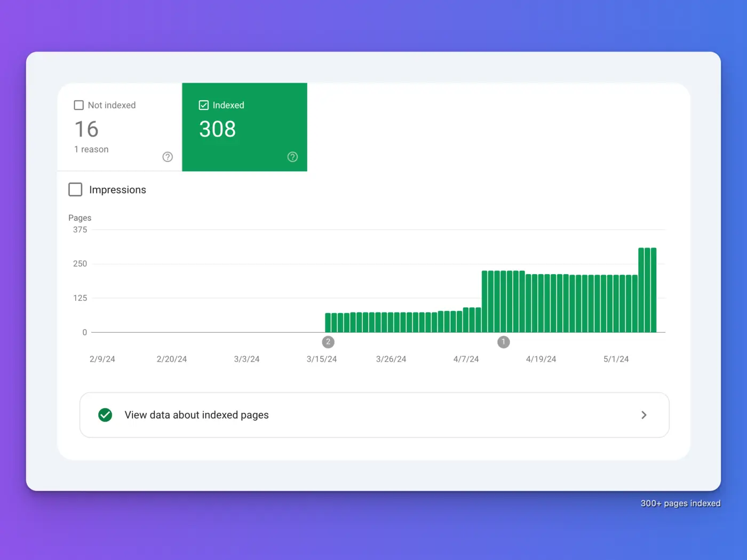
Task: Click the 3/15/24 date label
Action: click(322, 359)
